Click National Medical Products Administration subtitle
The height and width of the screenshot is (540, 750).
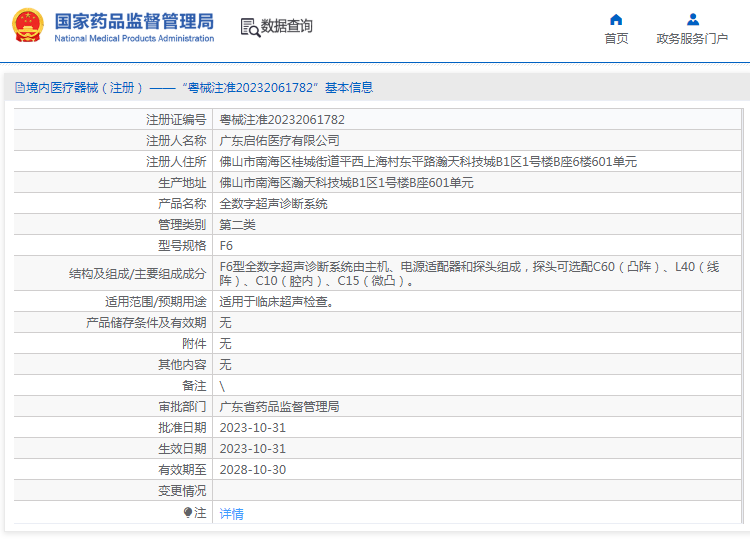point(134,38)
